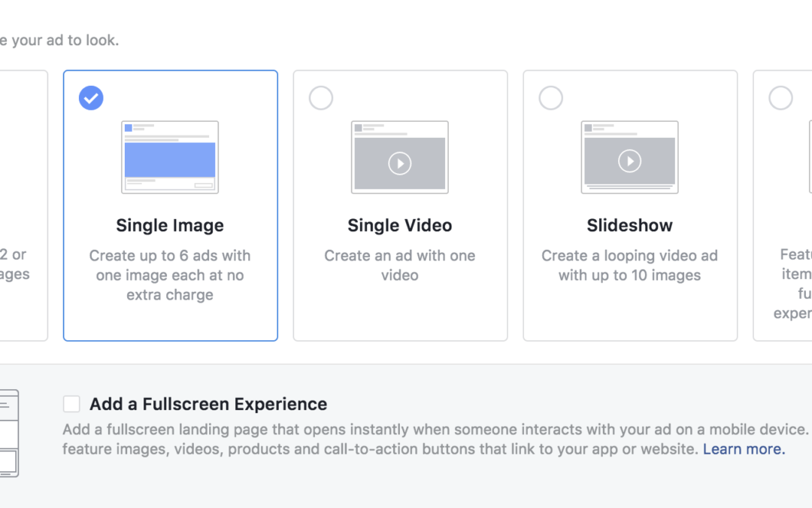Enable the Add a Fullscreen Experience checkbox
This screenshot has height=508, width=812.
[x=71, y=404]
